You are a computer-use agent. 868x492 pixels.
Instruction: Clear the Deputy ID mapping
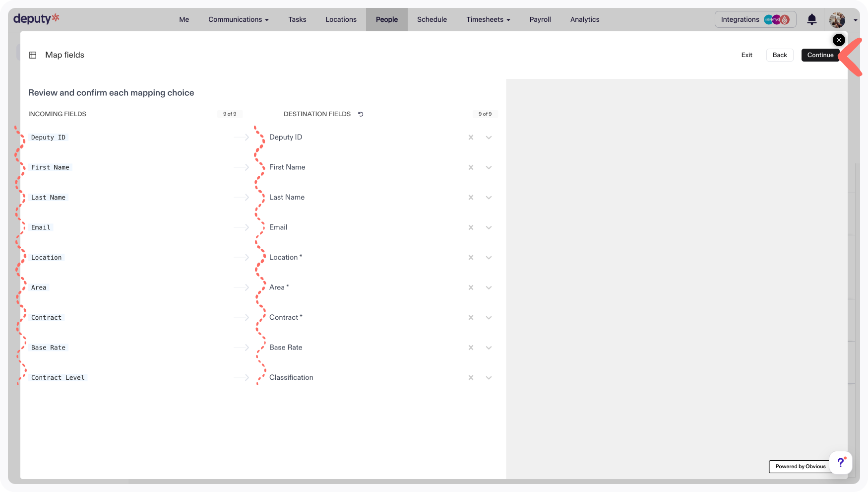[x=471, y=138]
